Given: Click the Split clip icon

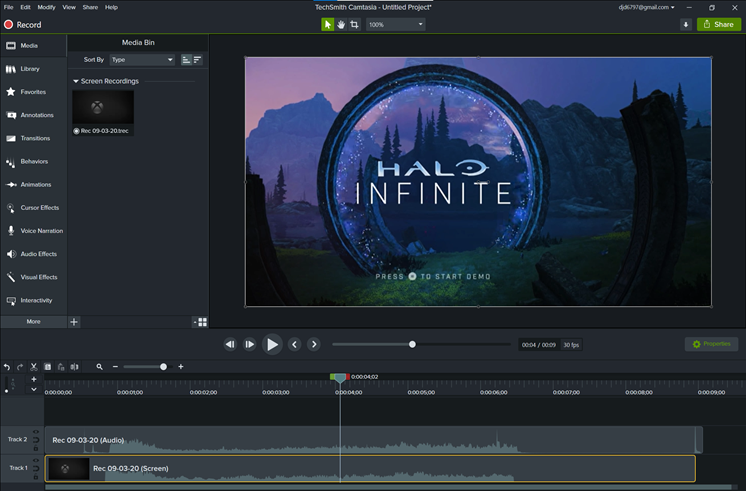Looking at the screenshot, I should pyautogui.click(x=74, y=367).
